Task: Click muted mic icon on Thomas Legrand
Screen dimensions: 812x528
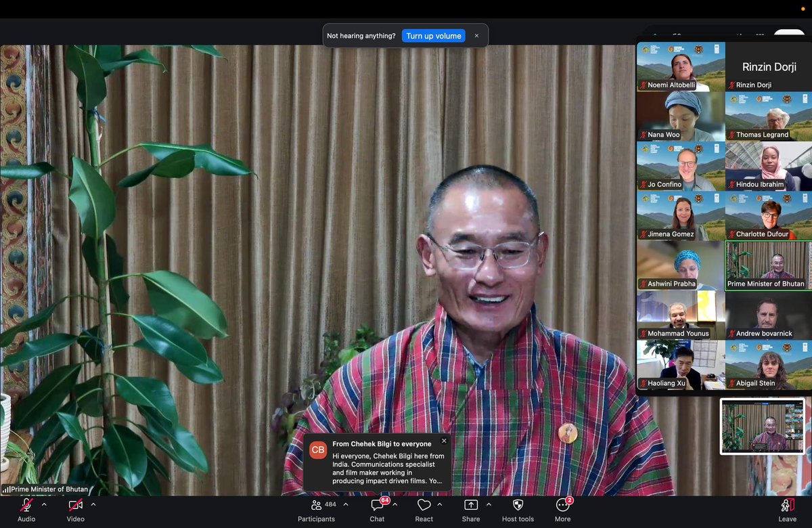Action: point(731,135)
